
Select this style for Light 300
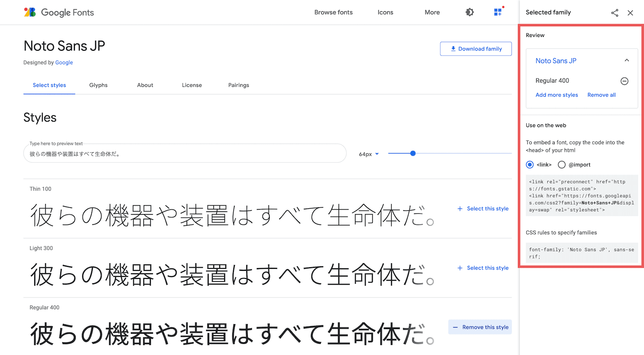pyautogui.click(x=483, y=268)
